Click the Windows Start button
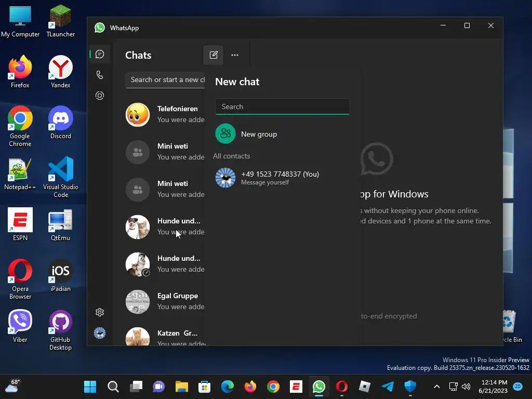The height and width of the screenshot is (399, 532). (x=90, y=387)
